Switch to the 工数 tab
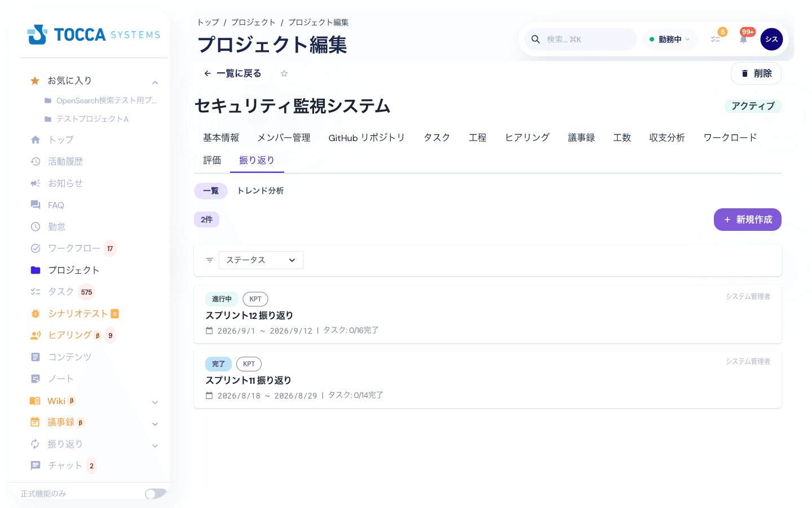The image size is (812, 508). point(622,138)
